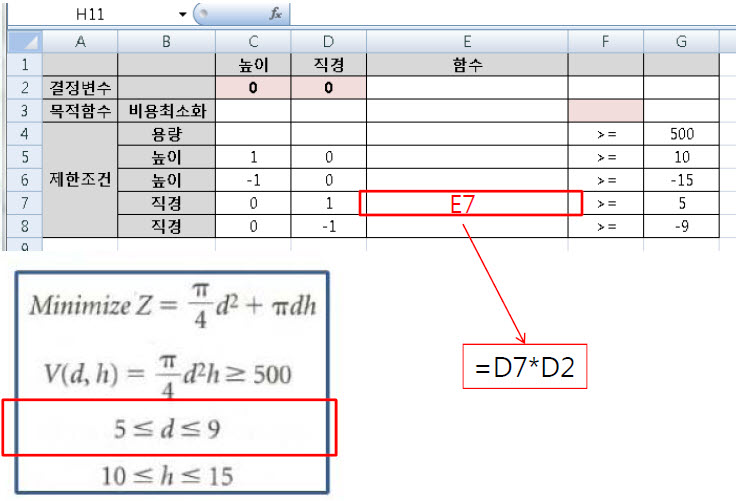Select empty cell E7 in the 함수 column
The height and width of the screenshot is (501, 739).
click(467, 203)
